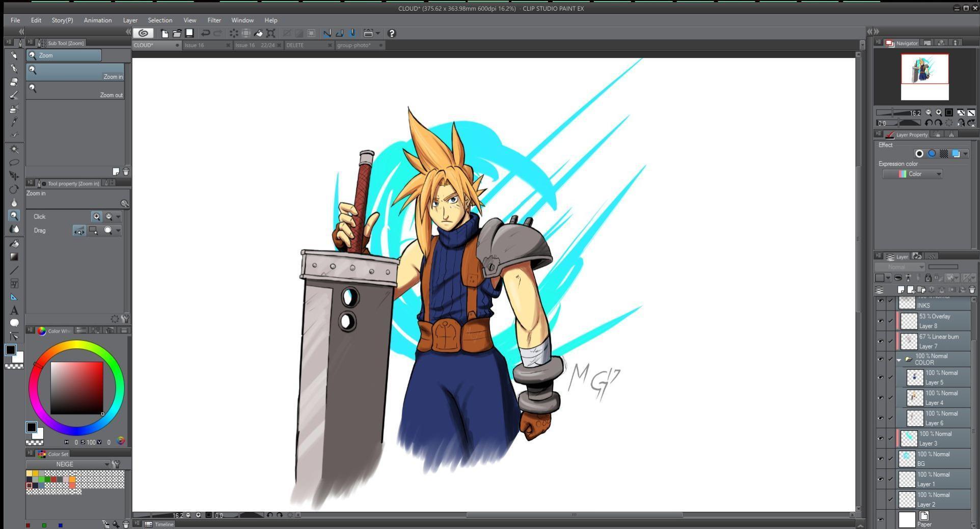Hide the BG layer using its eye icon
The image size is (980, 529).
880,459
